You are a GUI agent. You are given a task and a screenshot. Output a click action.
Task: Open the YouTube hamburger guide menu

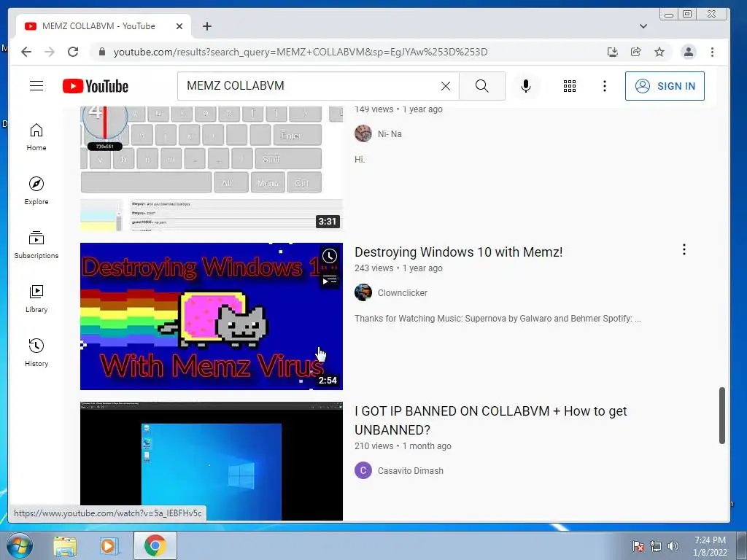pyautogui.click(x=36, y=86)
